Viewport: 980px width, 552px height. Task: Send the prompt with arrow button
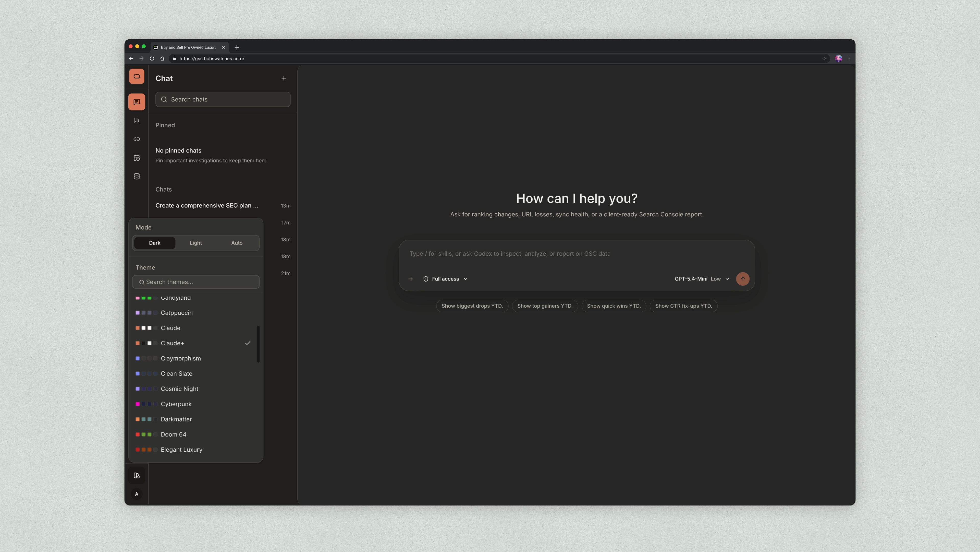pyautogui.click(x=743, y=279)
